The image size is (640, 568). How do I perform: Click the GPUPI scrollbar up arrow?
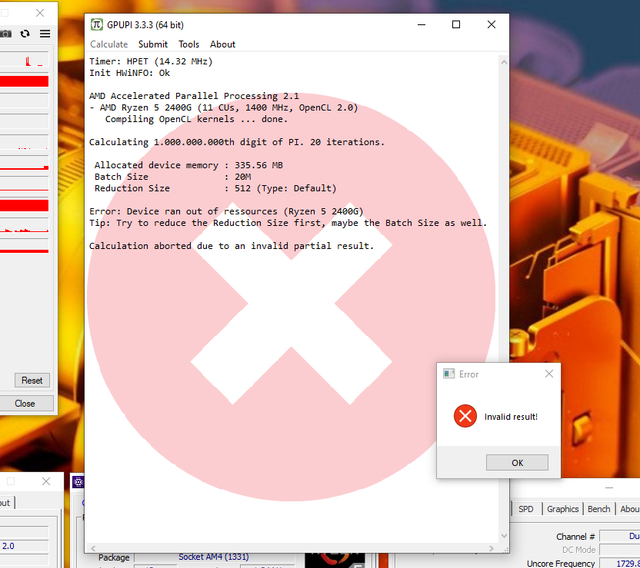504,62
